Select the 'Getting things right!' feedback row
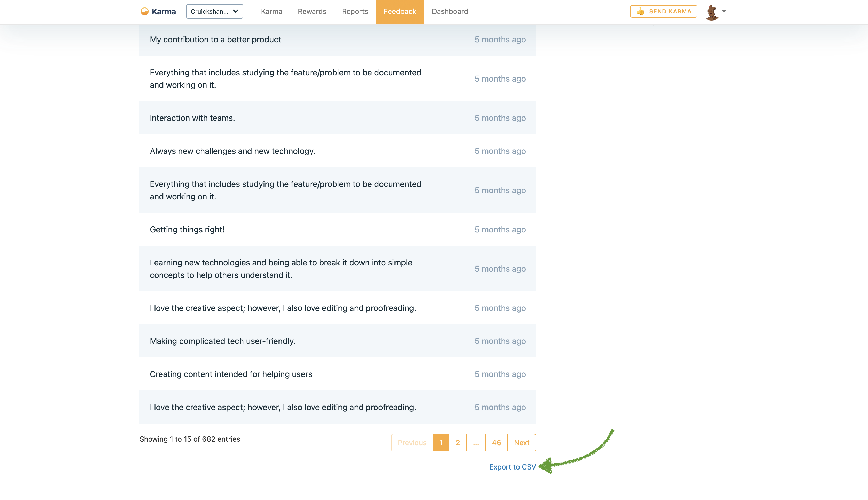This screenshot has height=500, width=868. pos(187,229)
